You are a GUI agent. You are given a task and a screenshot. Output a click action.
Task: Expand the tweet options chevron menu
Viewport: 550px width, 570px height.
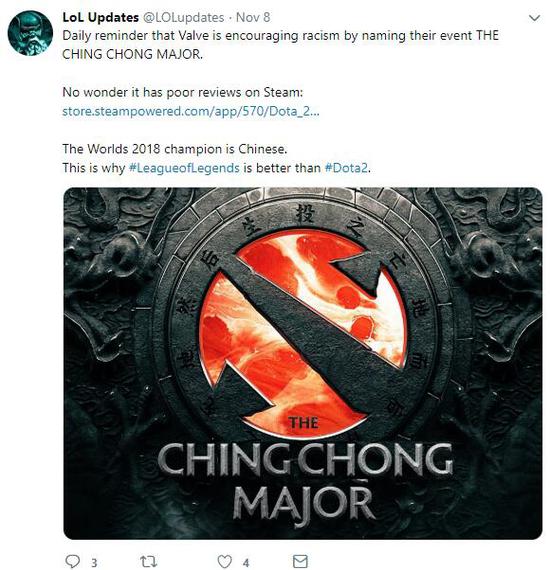coord(534,18)
